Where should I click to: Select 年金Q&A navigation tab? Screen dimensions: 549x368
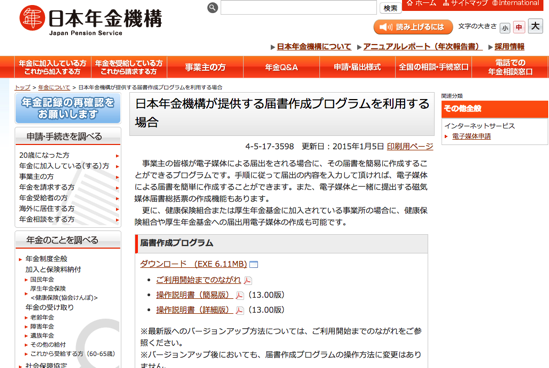point(282,67)
